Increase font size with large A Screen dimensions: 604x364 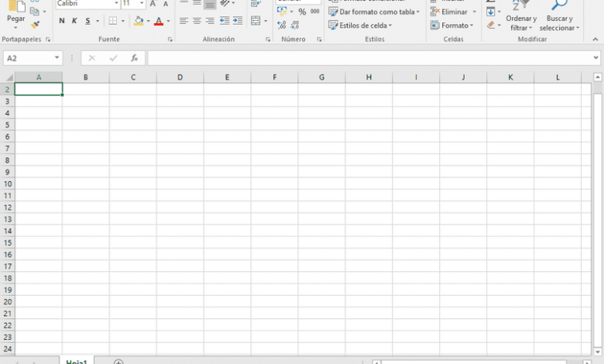point(153,4)
